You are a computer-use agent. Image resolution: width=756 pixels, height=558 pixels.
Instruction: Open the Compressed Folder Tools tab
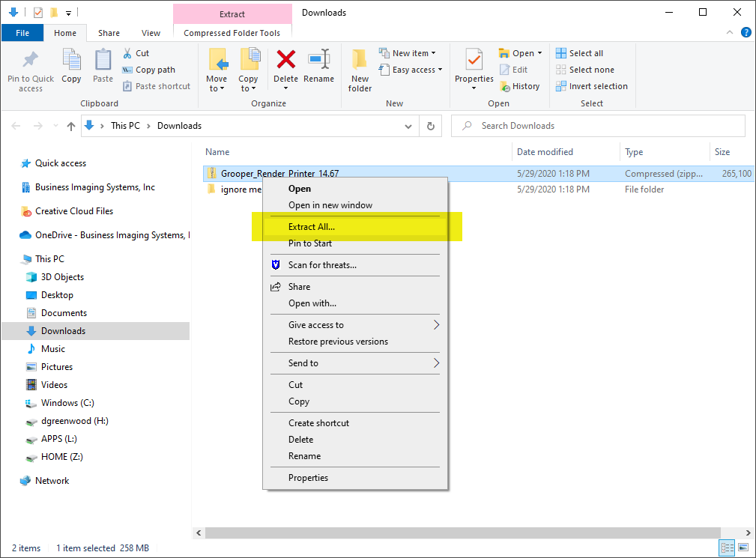232,33
